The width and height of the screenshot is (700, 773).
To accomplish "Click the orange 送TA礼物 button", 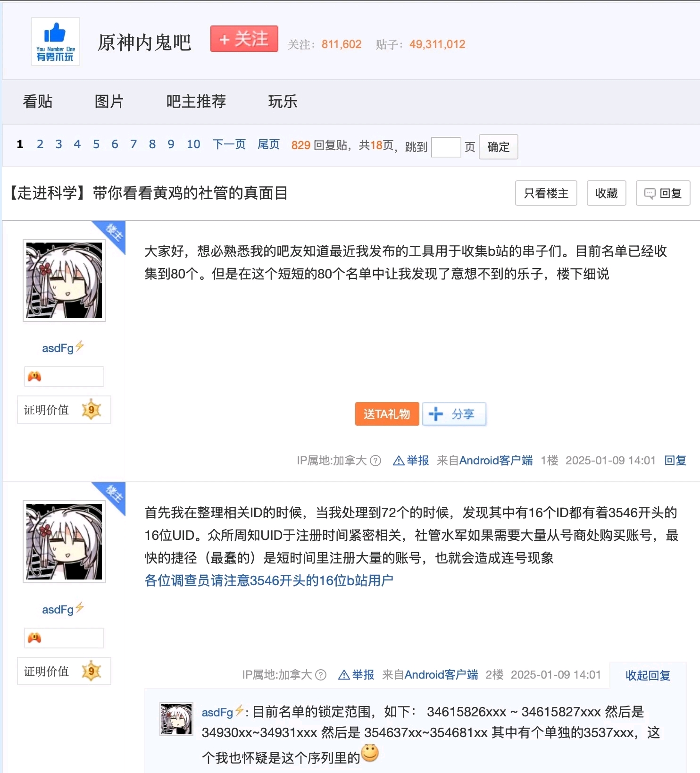I will [x=387, y=414].
